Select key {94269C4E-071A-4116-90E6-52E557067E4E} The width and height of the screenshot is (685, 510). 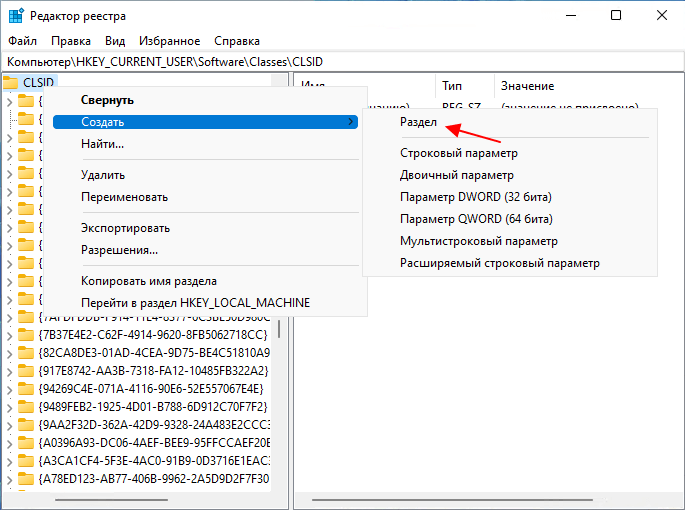151,389
